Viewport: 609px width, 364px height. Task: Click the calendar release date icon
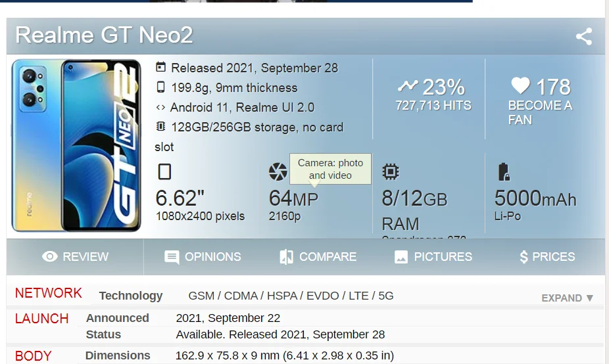[161, 67]
